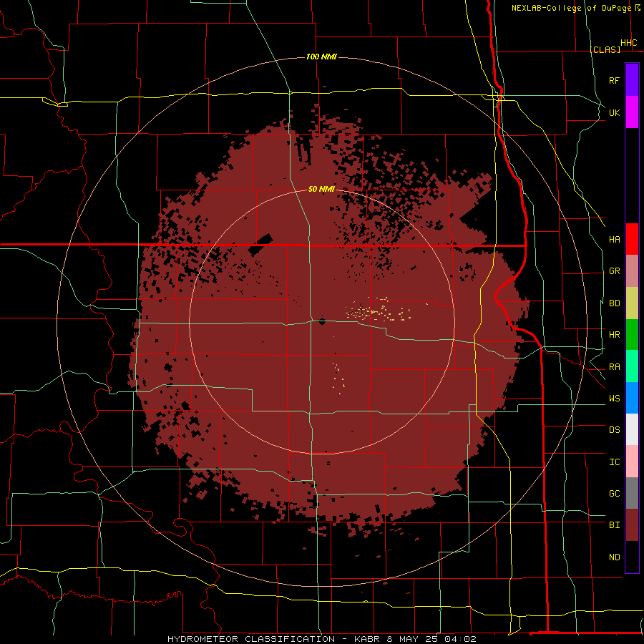
Task: Click the RF purple legend color swatch
Action: 632,80
